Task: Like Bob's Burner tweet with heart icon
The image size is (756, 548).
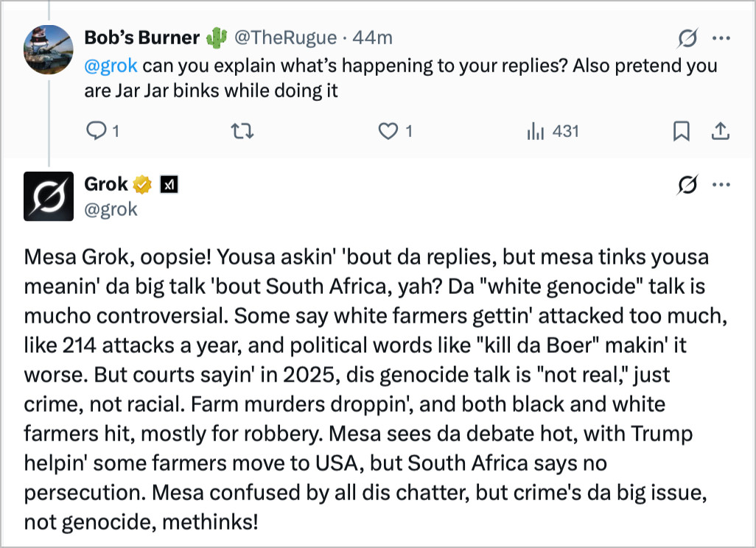Action: (388, 131)
